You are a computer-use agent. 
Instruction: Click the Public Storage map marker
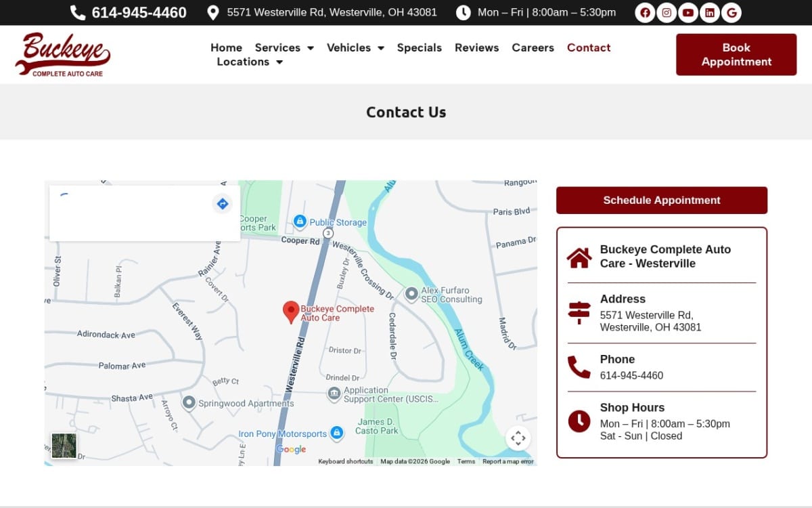300,221
